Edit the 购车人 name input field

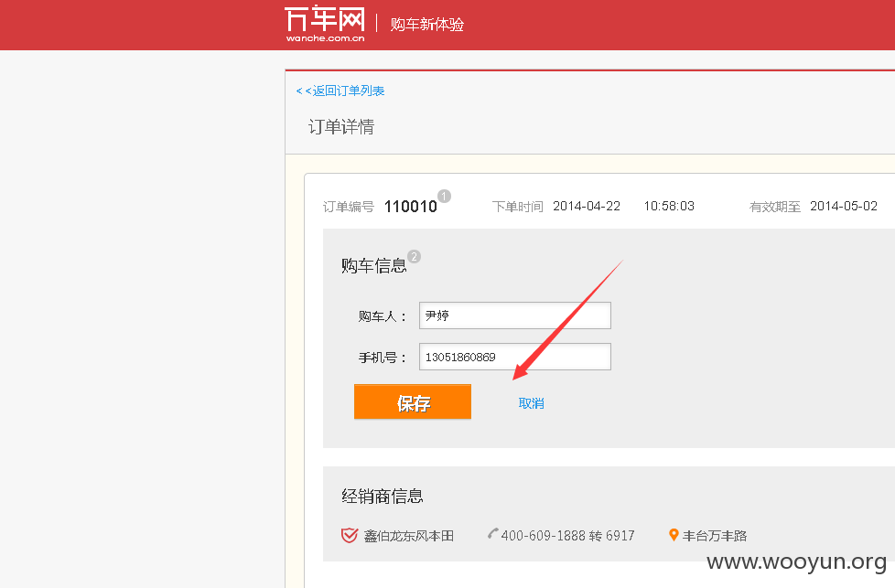click(515, 315)
